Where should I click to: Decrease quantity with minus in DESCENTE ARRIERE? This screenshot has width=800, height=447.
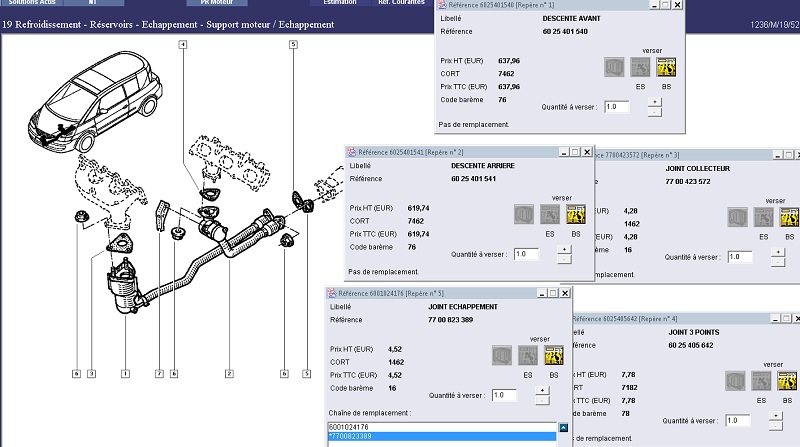click(563, 259)
